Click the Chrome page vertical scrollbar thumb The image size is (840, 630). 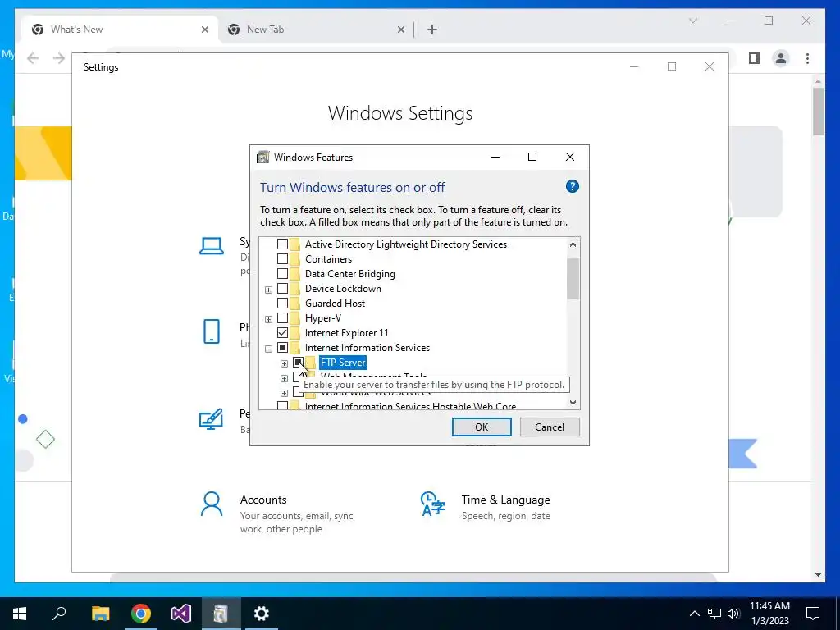tap(818, 111)
